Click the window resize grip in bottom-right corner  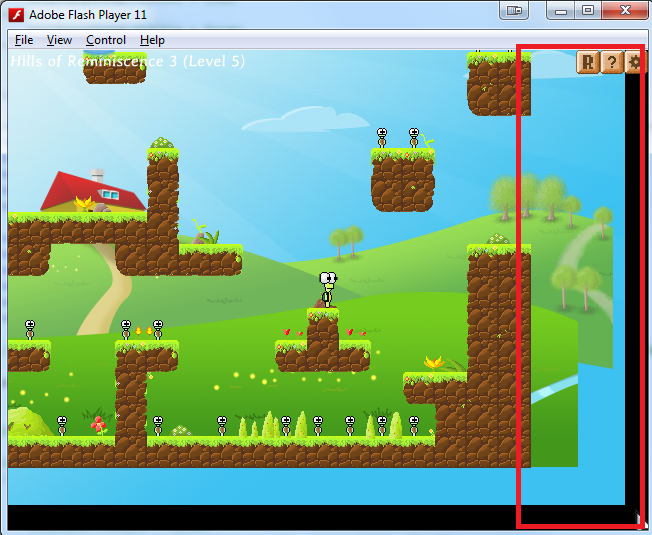(641, 524)
